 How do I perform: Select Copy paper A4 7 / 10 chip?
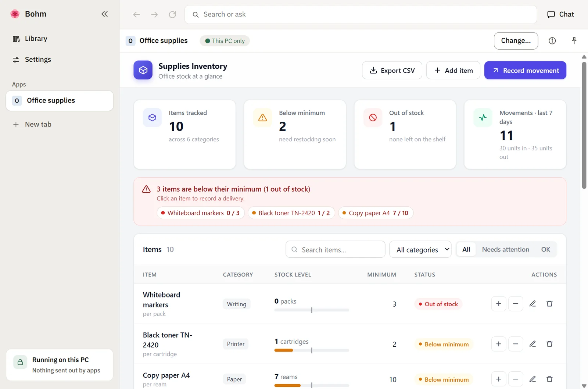point(376,213)
